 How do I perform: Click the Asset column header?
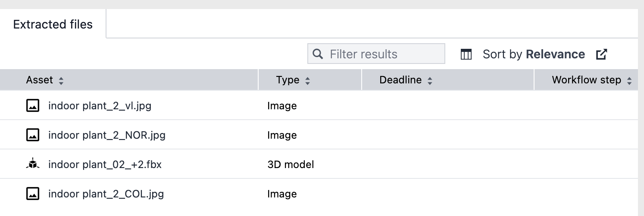40,80
